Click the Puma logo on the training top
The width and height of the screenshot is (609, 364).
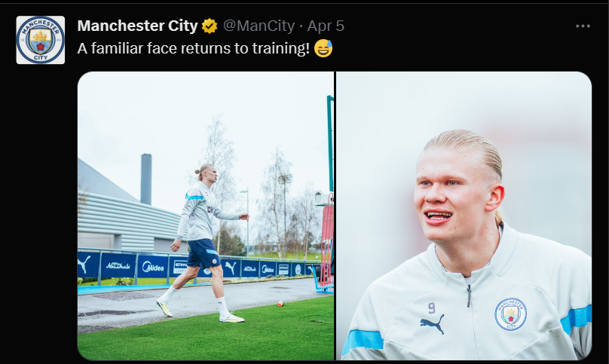[432, 323]
